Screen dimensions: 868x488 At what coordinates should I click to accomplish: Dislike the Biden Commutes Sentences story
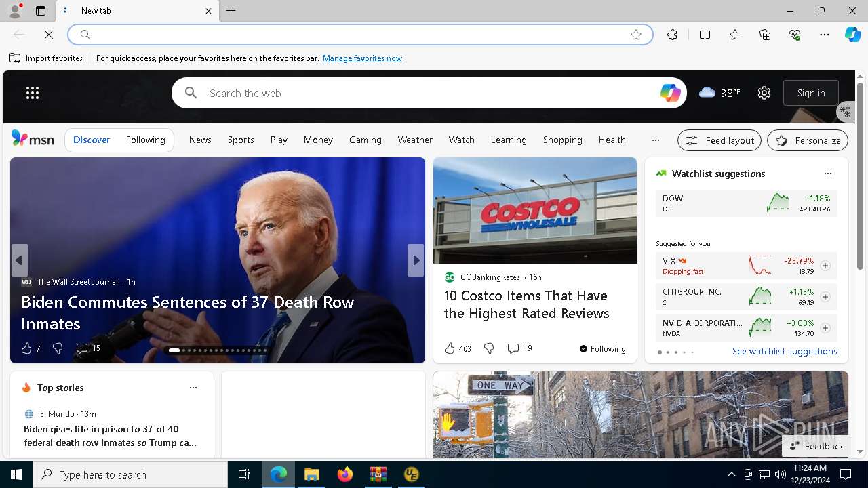click(x=58, y=348)
